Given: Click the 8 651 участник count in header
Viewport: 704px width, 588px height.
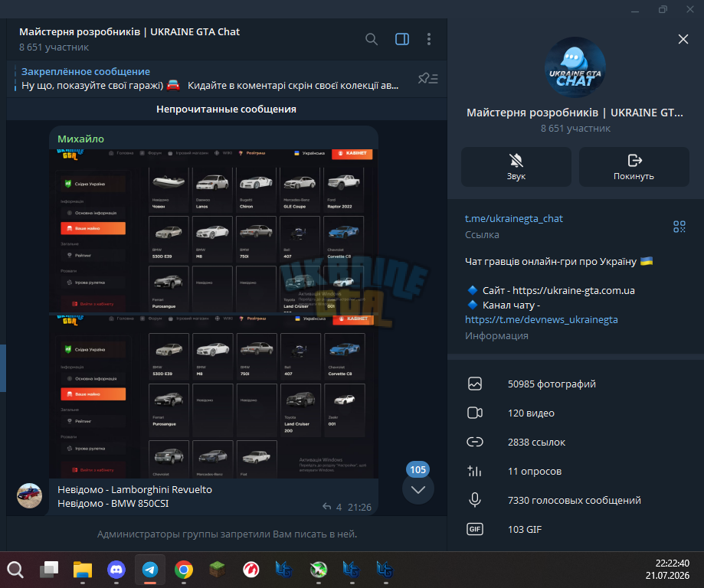Looking at the screenshot, I should click(54, 47).
